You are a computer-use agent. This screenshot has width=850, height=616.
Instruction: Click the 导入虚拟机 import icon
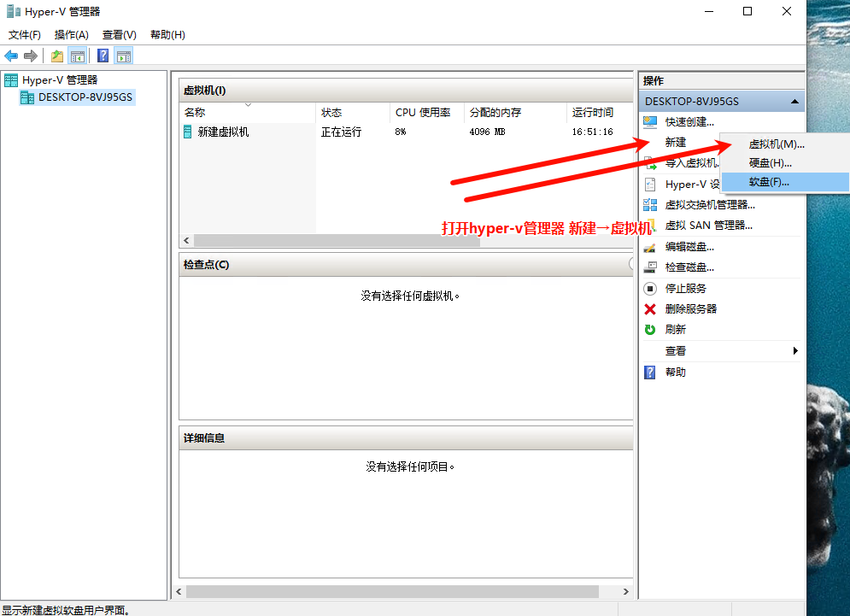(650, 162)
